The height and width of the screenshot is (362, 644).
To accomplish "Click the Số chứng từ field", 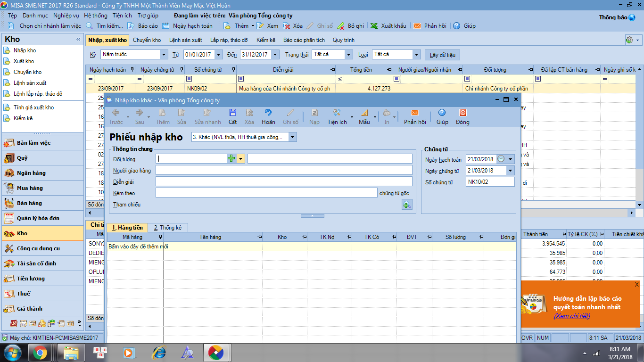I will tap(490, 182).
